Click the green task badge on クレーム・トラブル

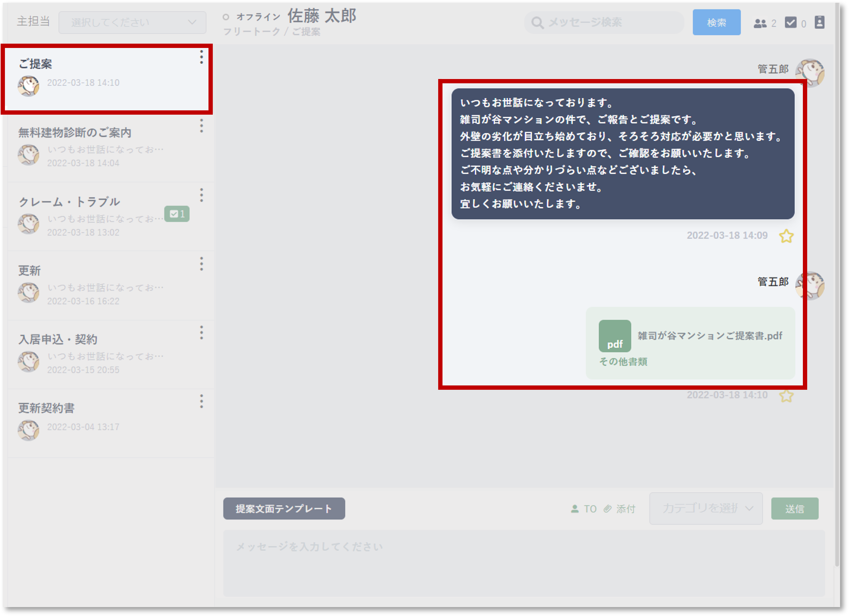(177, 214)
